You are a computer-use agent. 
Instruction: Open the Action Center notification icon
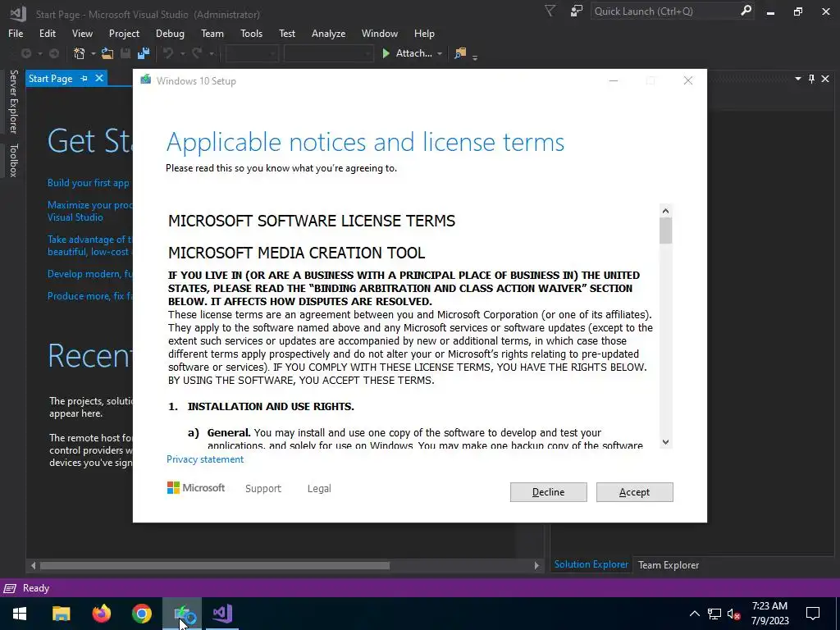tap(813, 614)
